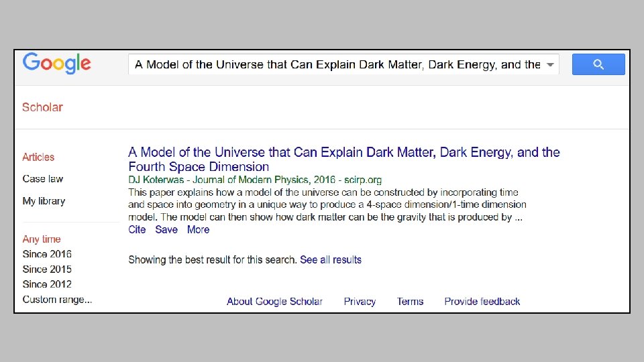The height and width of the screenshot is (362, 644).
Task: Filter results Since 2012
Action: (x=47, y=284)
